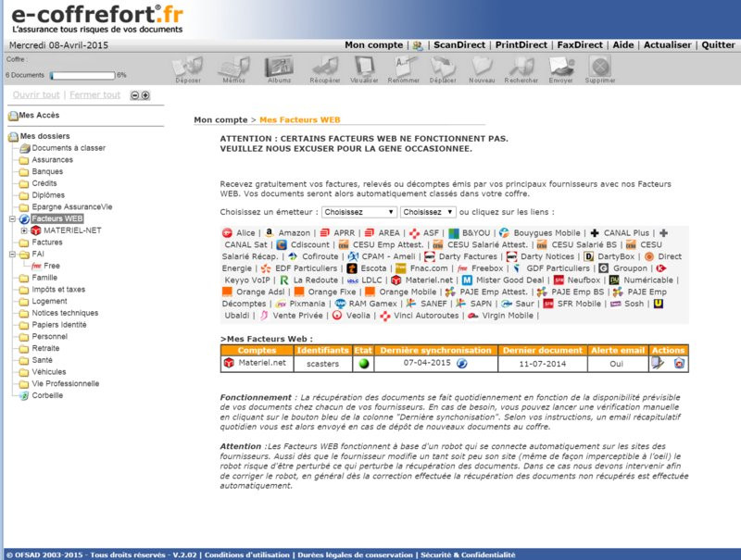Click the edit action icon for Materiel.net
Screen dimensions: 741x560
pyautogui.click(x=658, y=363)
